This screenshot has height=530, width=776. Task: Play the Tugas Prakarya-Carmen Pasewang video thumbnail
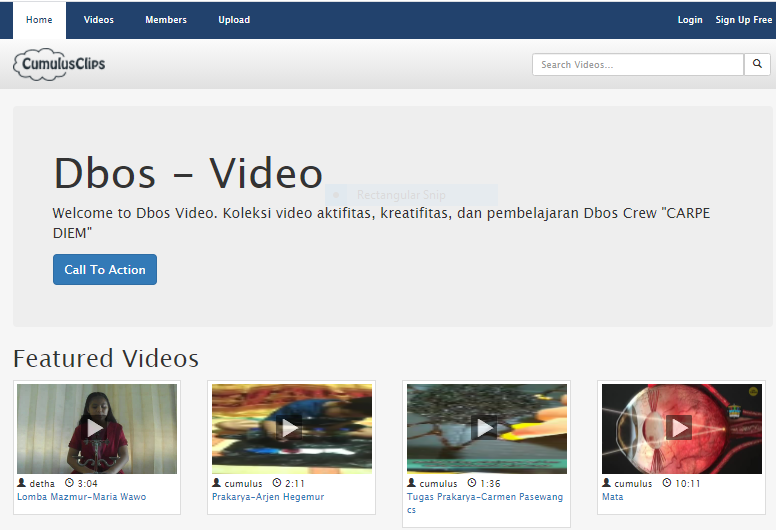point(486,428)
